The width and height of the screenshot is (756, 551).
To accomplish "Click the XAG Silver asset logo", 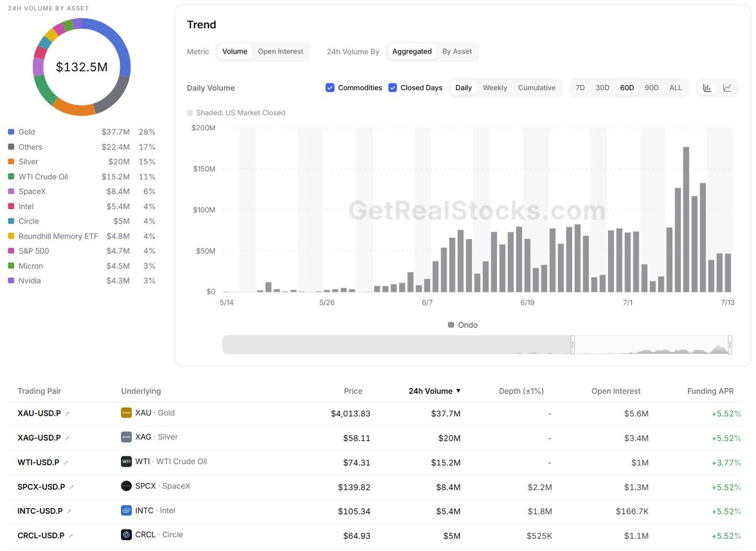I will click(126, 437).
